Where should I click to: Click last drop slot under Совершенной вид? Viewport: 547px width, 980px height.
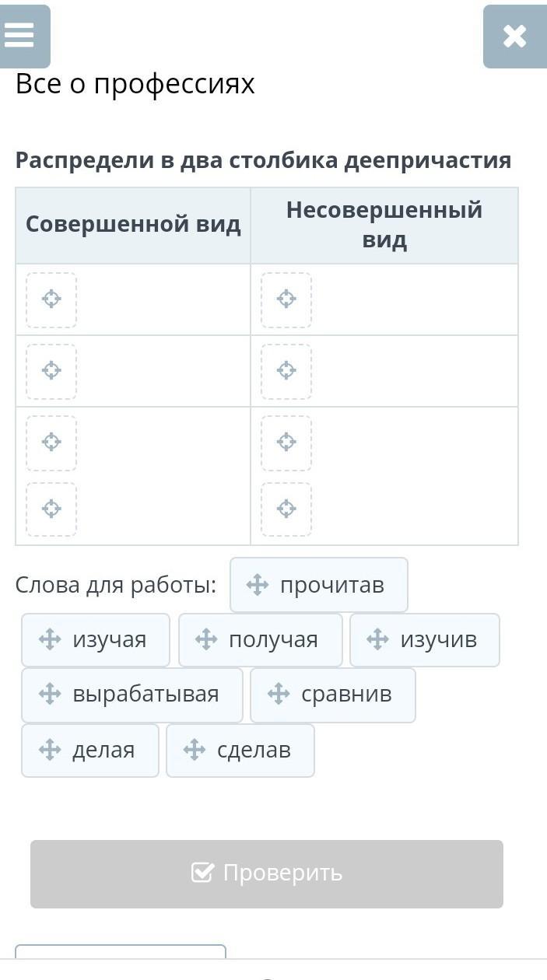(x=51, y=509)
